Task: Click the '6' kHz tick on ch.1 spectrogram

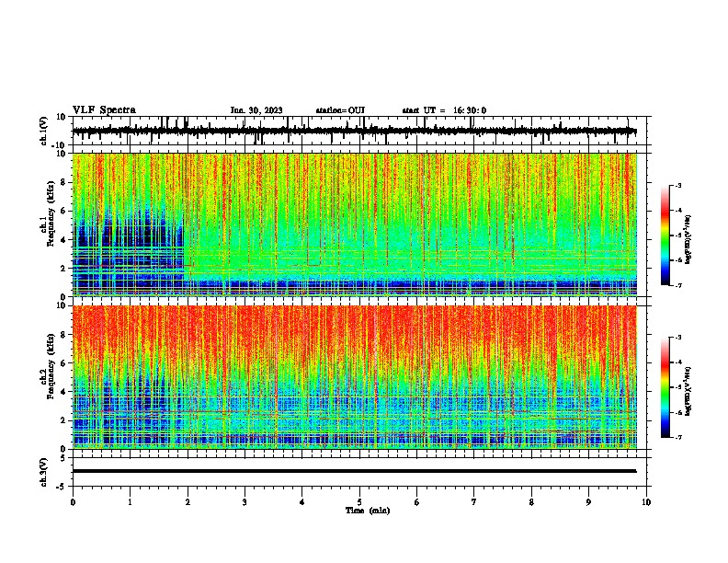Action: [63, 211]
